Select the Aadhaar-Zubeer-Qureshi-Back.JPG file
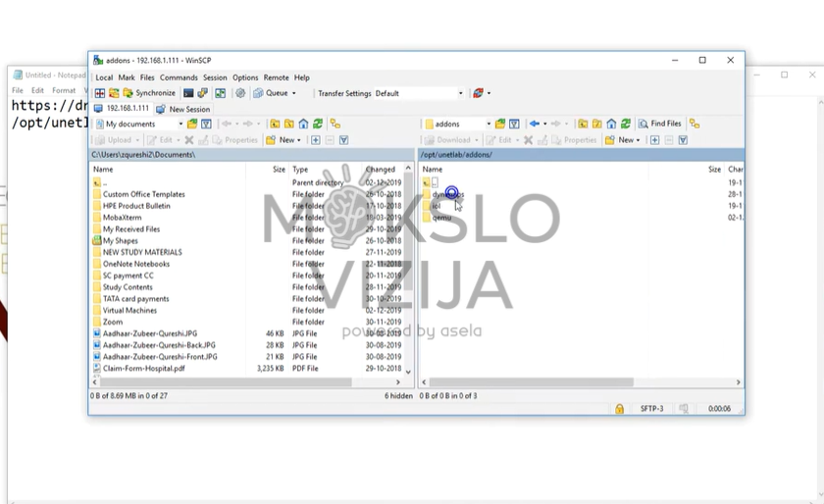The image size is (824, 504). click(x=159, y=345)
